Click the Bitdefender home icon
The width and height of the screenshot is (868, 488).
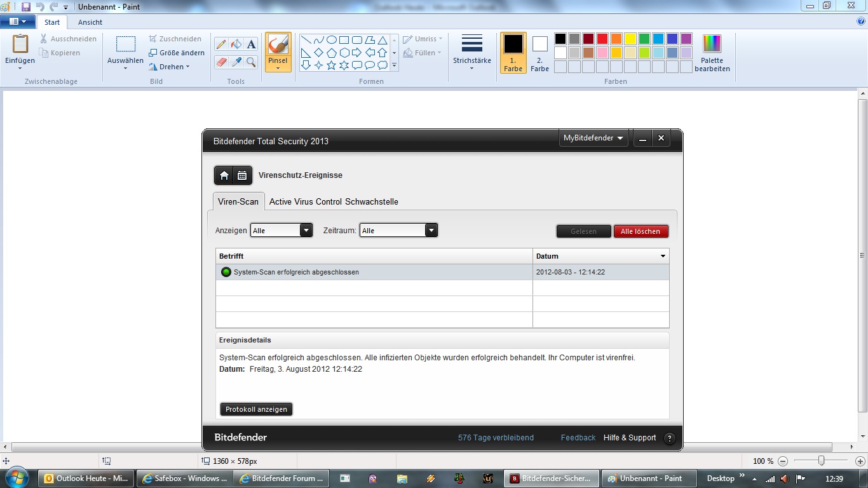(x=224, y=175)
